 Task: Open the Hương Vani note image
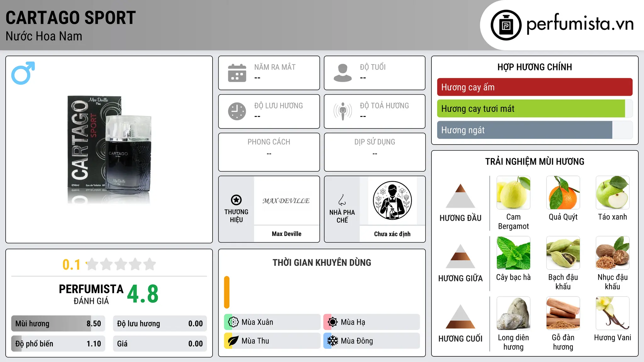point(613,313)
